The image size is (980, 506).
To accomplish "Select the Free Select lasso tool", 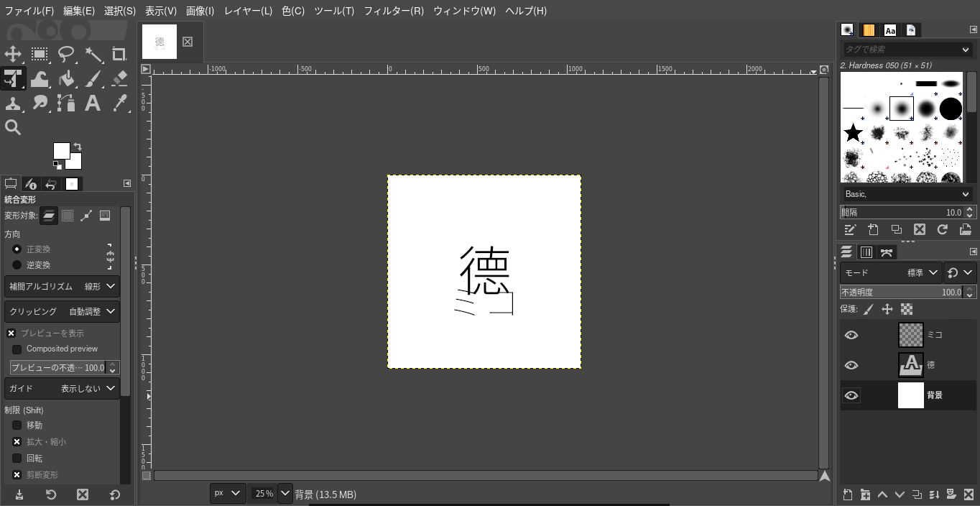I will pyautogui.click(x=66, y=54).
